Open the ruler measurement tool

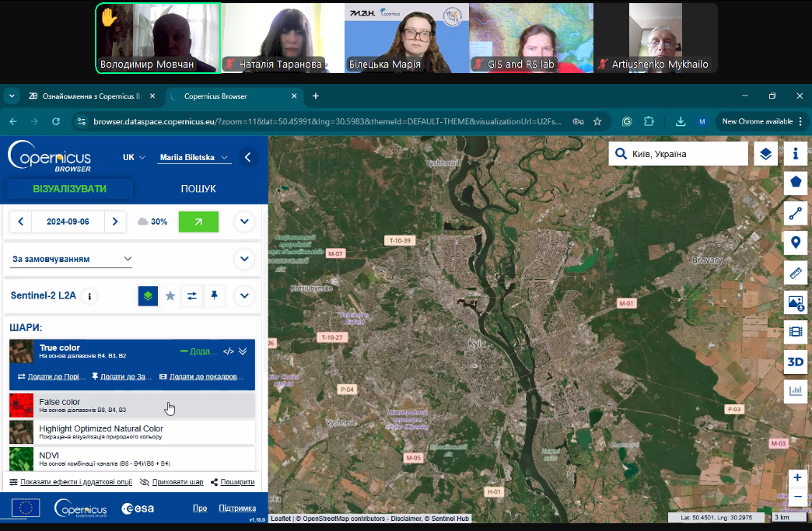coord(795,273)
